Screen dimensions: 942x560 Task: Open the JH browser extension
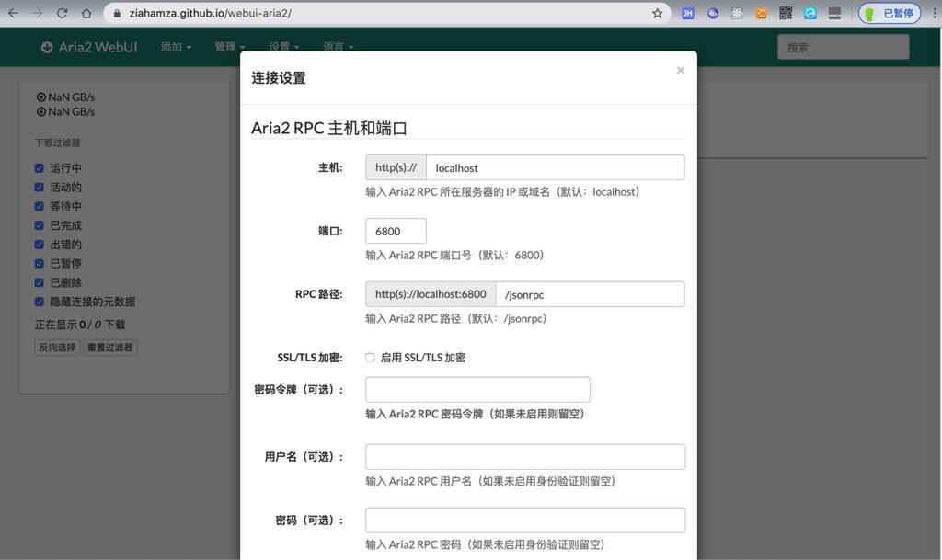[x=688, y=13]
